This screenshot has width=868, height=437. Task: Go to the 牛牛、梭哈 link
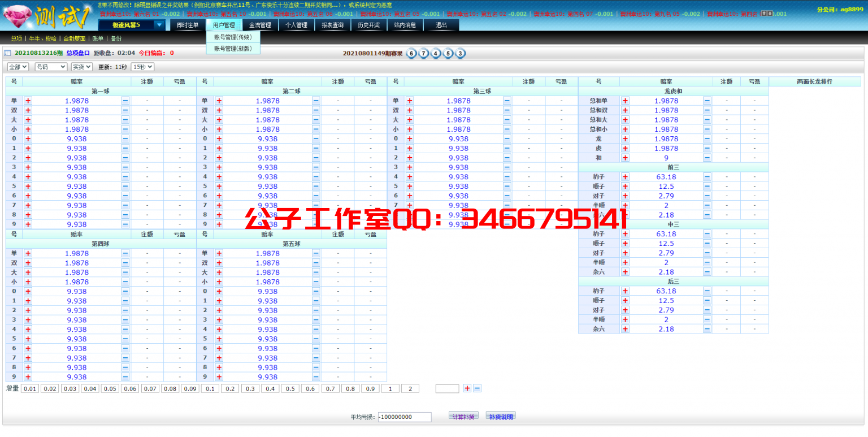[43, 38]
